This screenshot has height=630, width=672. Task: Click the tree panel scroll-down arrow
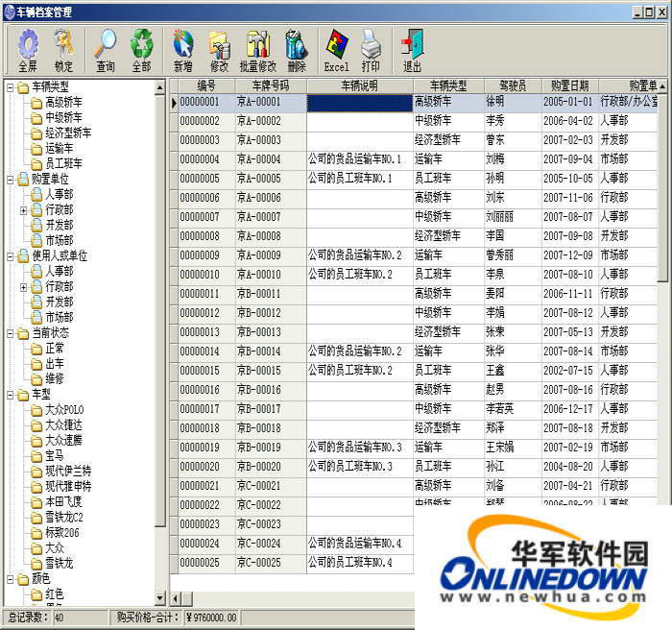(x=160, y=597)
